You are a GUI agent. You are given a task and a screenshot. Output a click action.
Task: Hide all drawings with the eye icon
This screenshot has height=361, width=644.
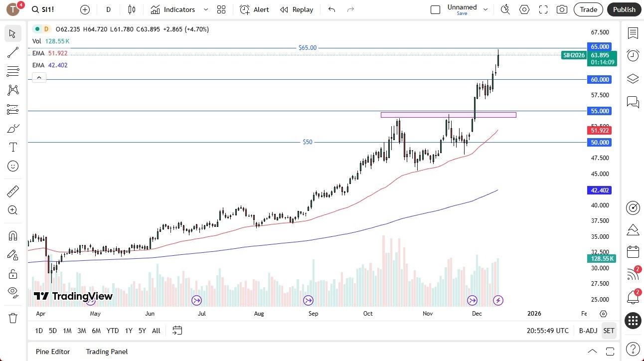tap(12, 292)
